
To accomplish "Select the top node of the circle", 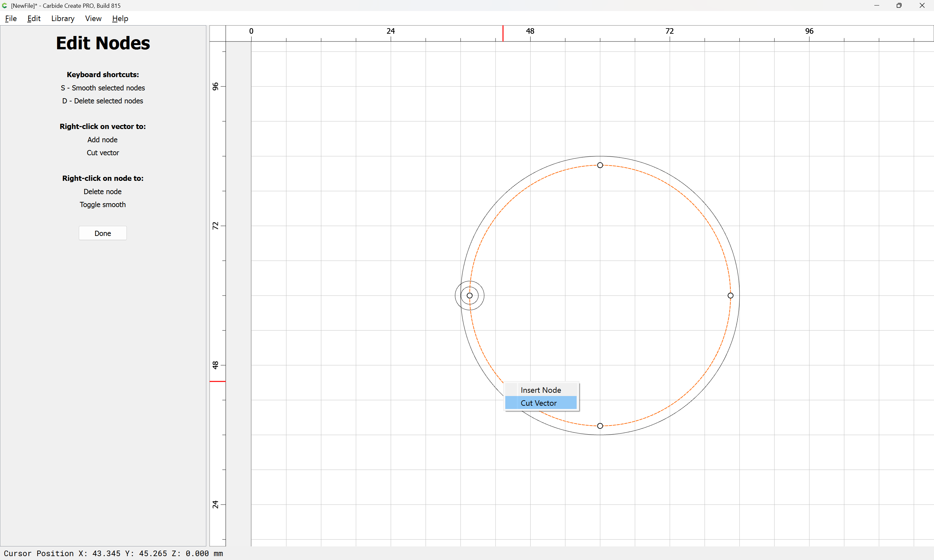I will pyautogui.click(x=600, y=165).
